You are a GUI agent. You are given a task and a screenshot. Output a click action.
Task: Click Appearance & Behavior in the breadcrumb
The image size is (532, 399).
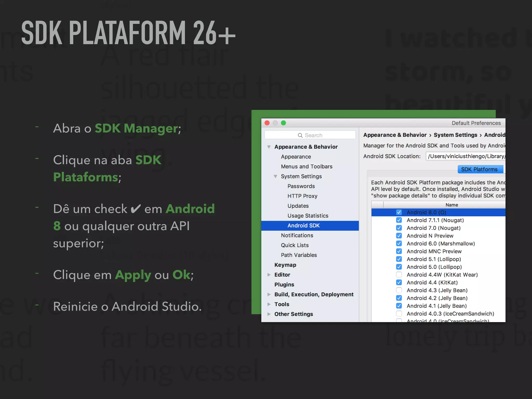point(395,135)
